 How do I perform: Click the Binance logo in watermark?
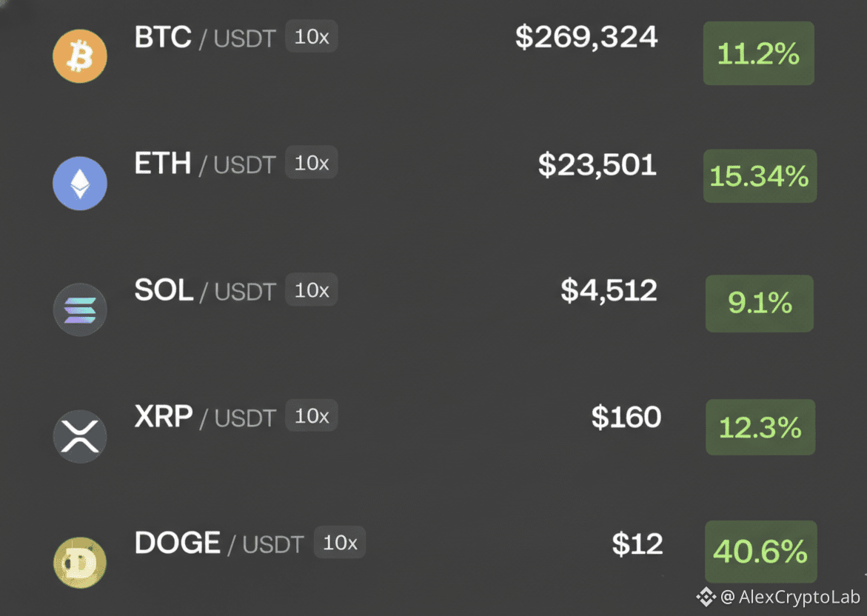click(706, 597)
